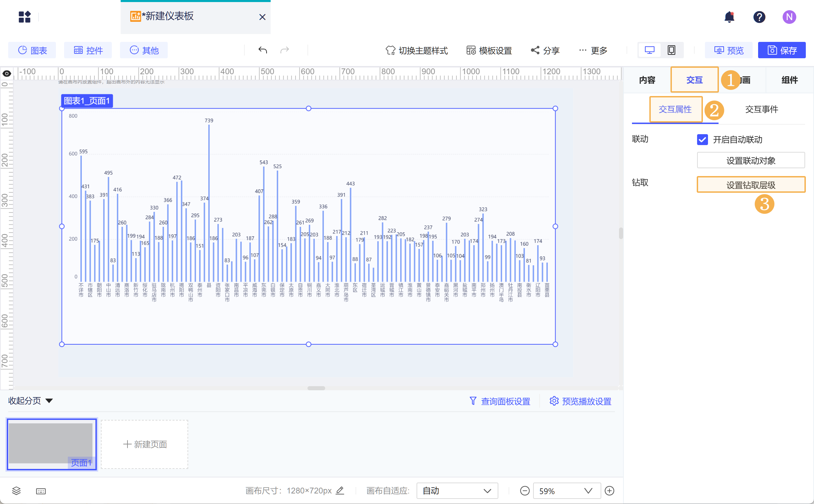This screenshot has width=814, height=504.
Task: Click the redo arrow icon
Action: (285, 50)
